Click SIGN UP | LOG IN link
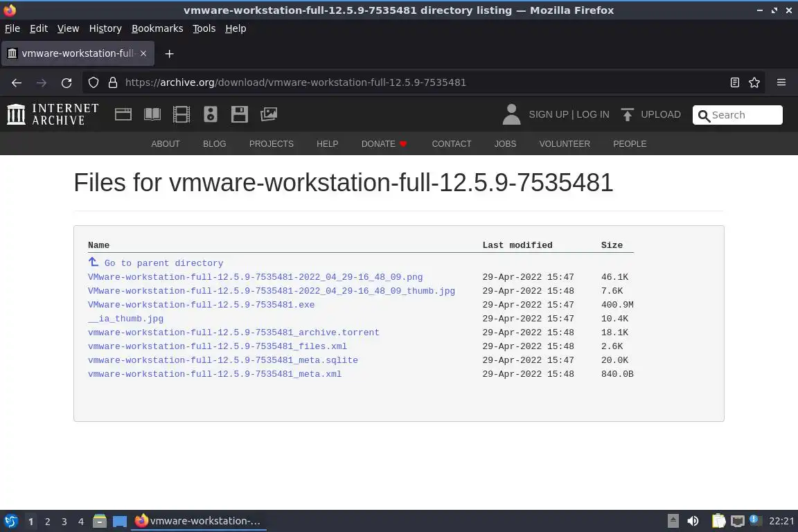798x532 pixels. 569,114
